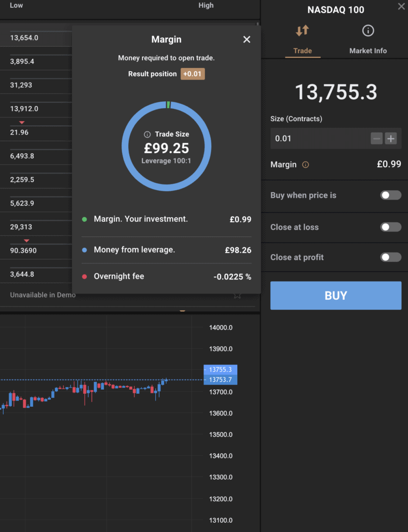Select the 13,912.0 row in list

click(36, 109)
